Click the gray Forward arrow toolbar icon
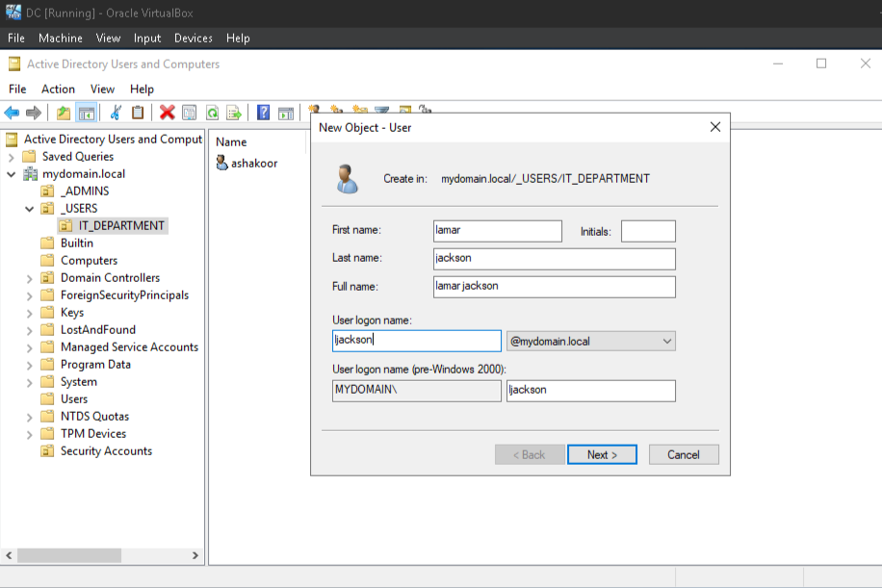 click(x=34, y=113)
